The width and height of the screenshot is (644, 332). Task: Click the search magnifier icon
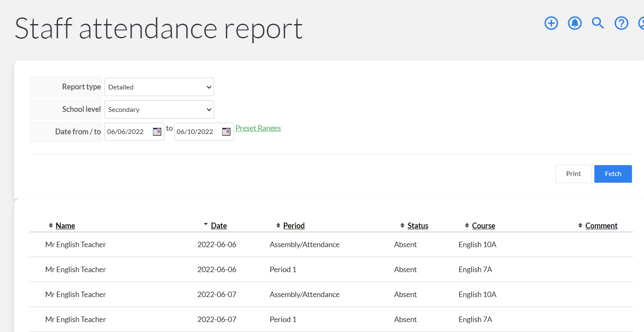pos(598,23)
